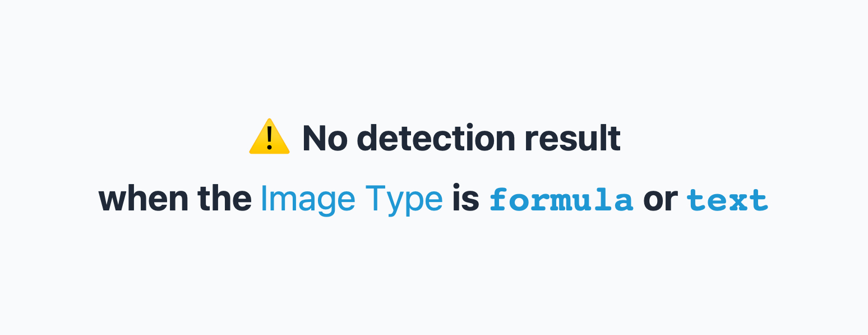Image resolution: width=868 pixels, height=335 pixels.
Task: Click the empty area above the warning message
Action: pyautogui.click(x=434, y=56)
